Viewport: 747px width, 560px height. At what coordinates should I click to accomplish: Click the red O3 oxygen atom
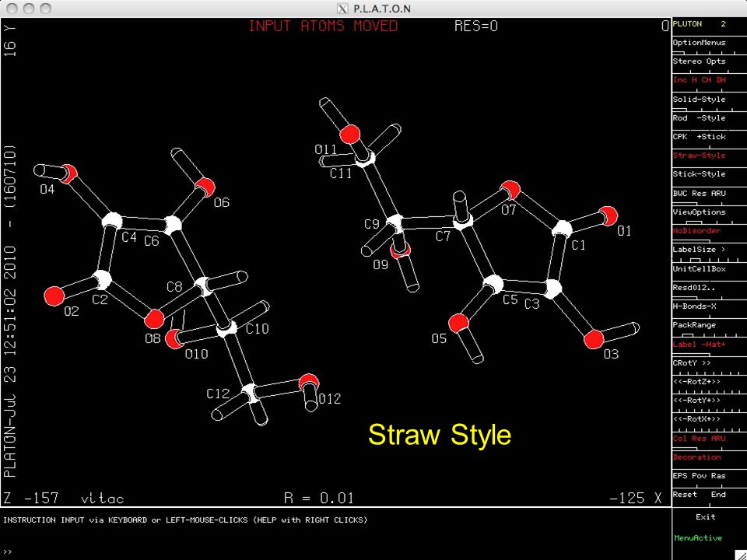click(x=594, y=340)
